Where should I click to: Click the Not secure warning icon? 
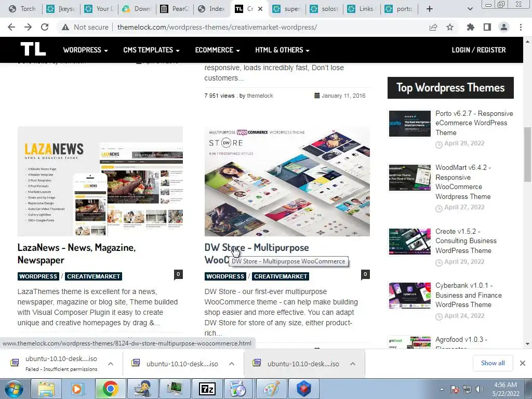[x=65, y=27]
